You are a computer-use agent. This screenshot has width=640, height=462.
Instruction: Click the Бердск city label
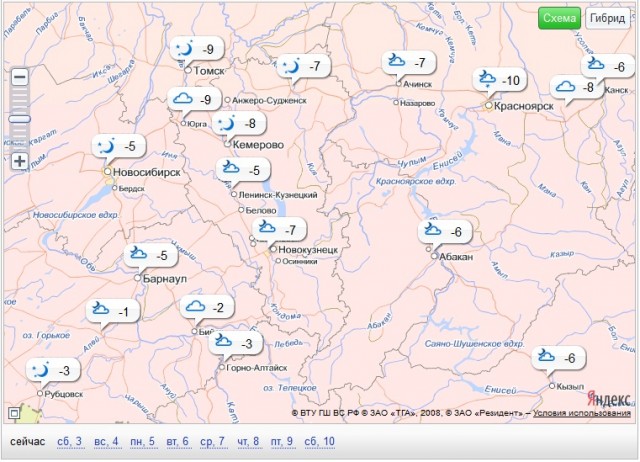(131, 189)
